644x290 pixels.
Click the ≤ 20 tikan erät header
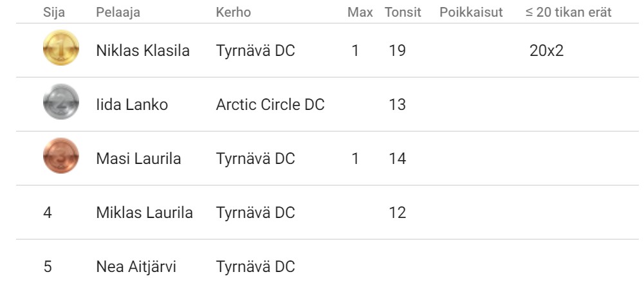tap(569, 12)
